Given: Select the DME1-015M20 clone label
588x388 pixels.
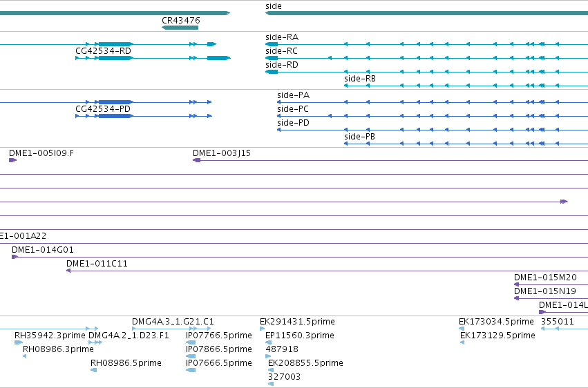Looking at the screenshot, I should click(545, 278).
